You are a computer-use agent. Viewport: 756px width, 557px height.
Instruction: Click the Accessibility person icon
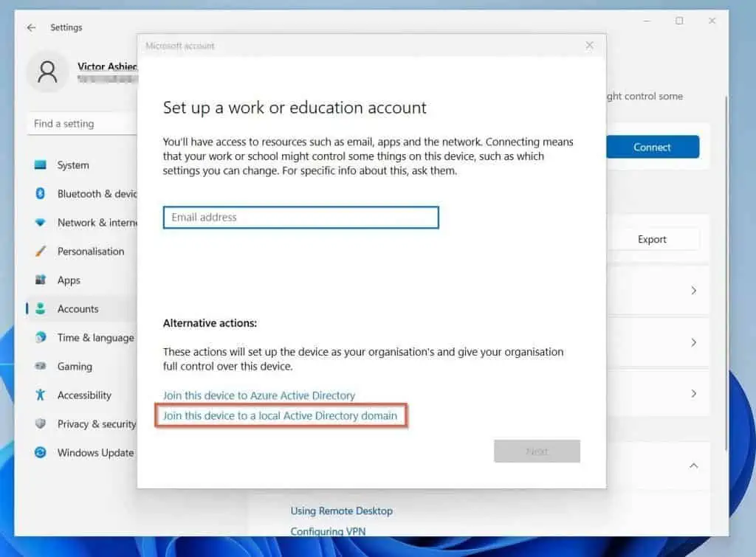41,395
